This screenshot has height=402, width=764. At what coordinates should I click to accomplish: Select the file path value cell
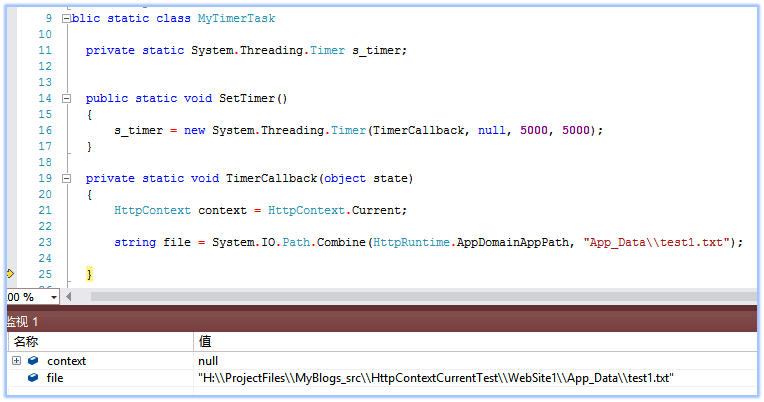pos(435,378)
